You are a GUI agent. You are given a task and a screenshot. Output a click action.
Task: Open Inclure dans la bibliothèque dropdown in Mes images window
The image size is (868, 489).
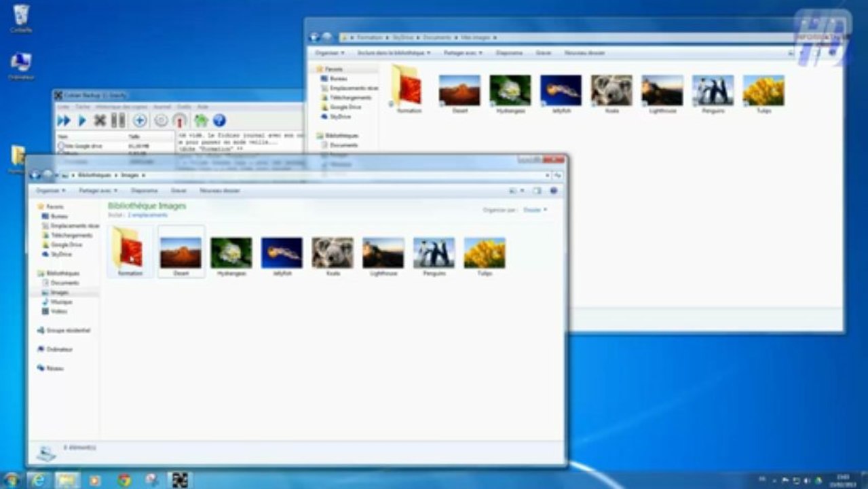(x=394, y=52)
